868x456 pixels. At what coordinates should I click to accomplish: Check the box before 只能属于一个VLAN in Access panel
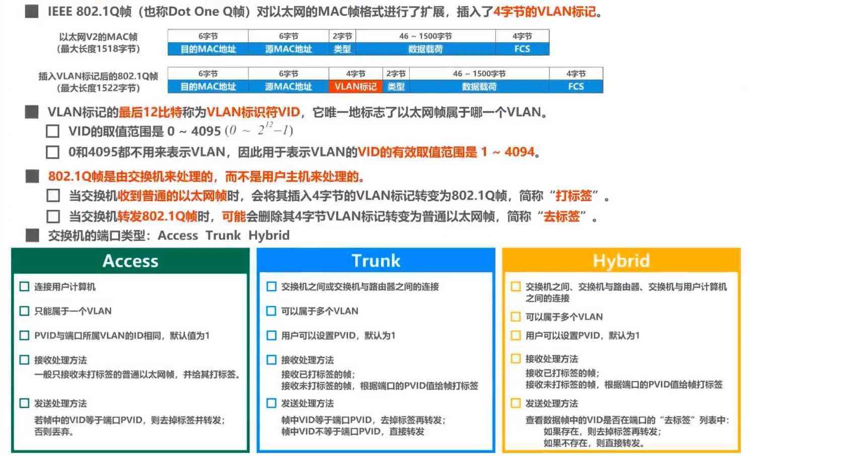point(24,311)
